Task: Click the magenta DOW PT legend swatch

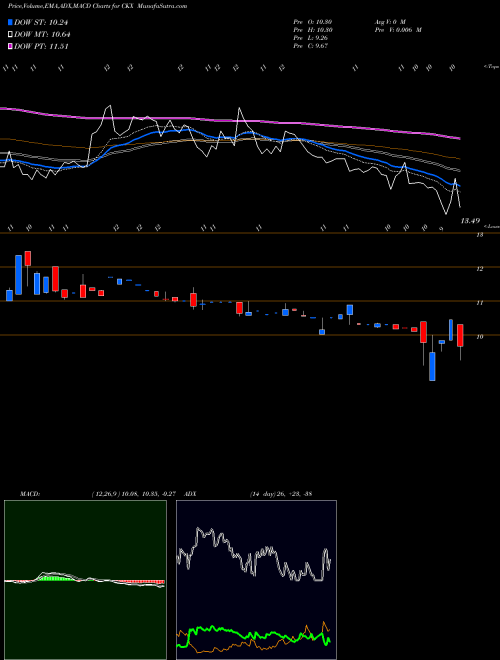Action: point(10,46)
